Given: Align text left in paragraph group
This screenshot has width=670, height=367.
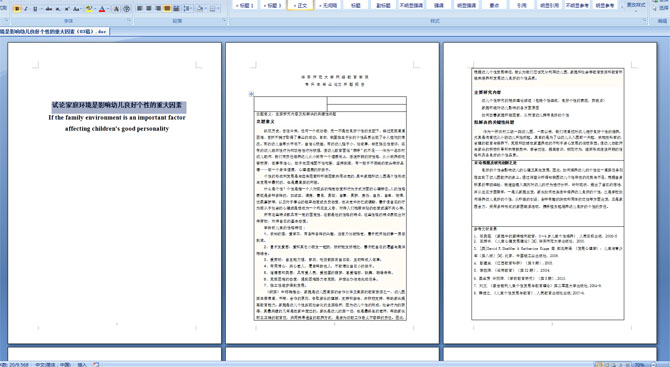Looking at the screenshot, I should pyautogui.click(x=140, y=9).
